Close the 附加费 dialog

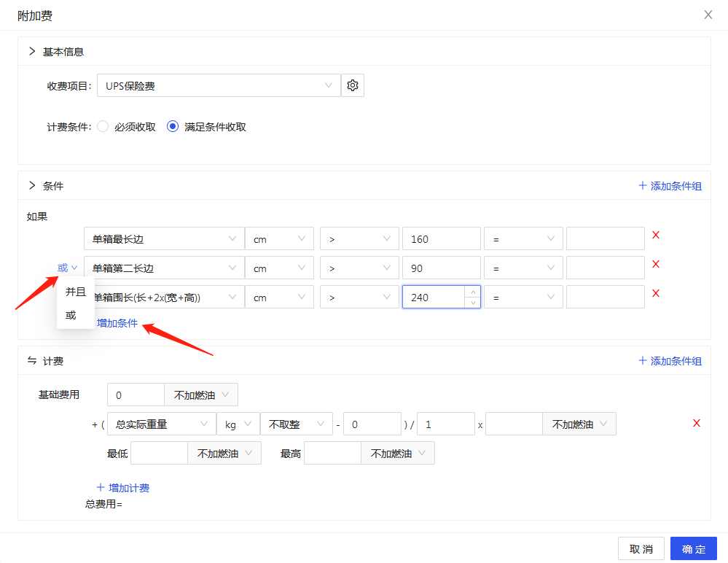coord(708,15)
